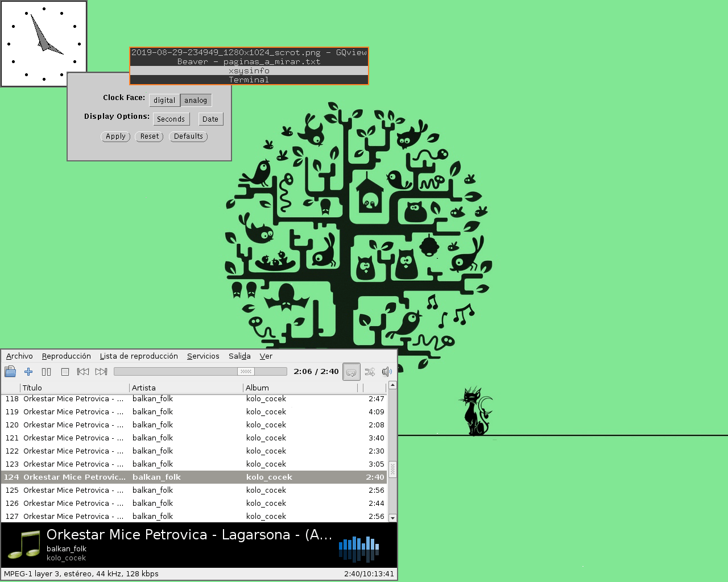The height and width of the screenshot is (582, 728).
Task: Open the volume speaker control
Action: point(387,372)
